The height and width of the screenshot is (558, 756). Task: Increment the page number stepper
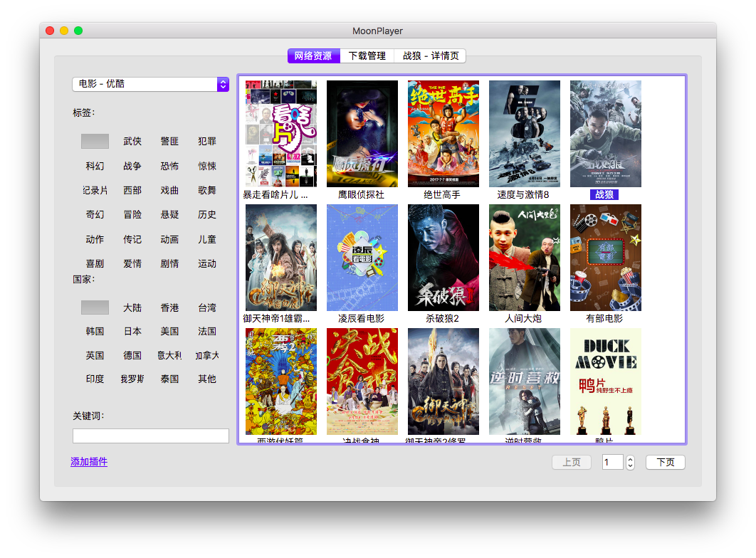coord(630,459)
